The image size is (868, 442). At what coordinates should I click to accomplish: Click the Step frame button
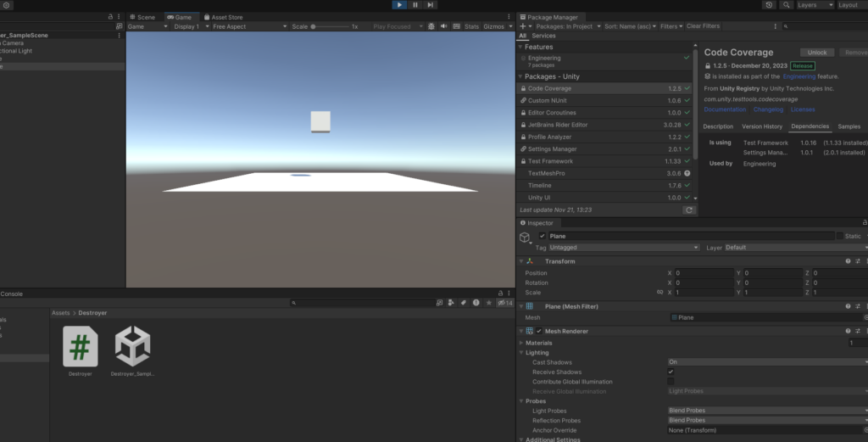(430, 5)
